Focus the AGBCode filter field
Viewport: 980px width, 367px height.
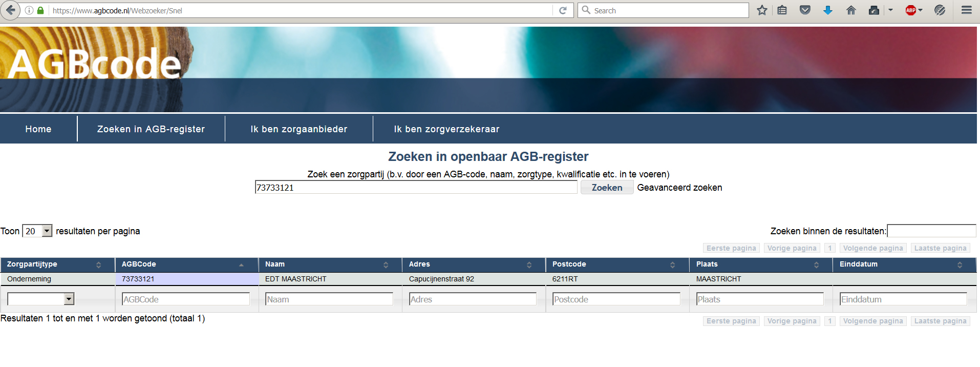186,299
